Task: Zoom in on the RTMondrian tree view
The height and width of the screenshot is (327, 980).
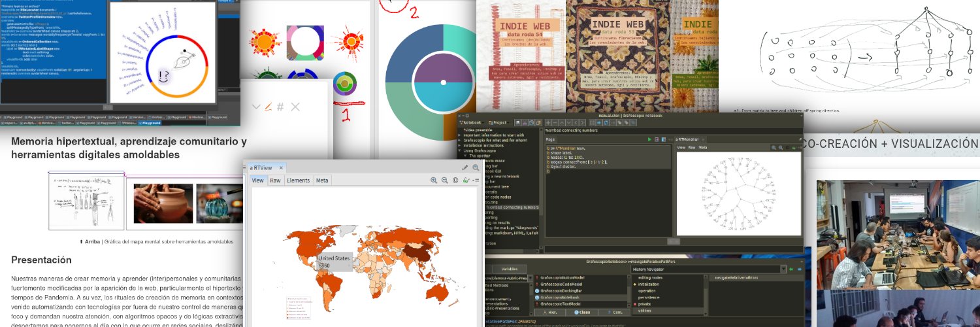Action: (774, 147)
